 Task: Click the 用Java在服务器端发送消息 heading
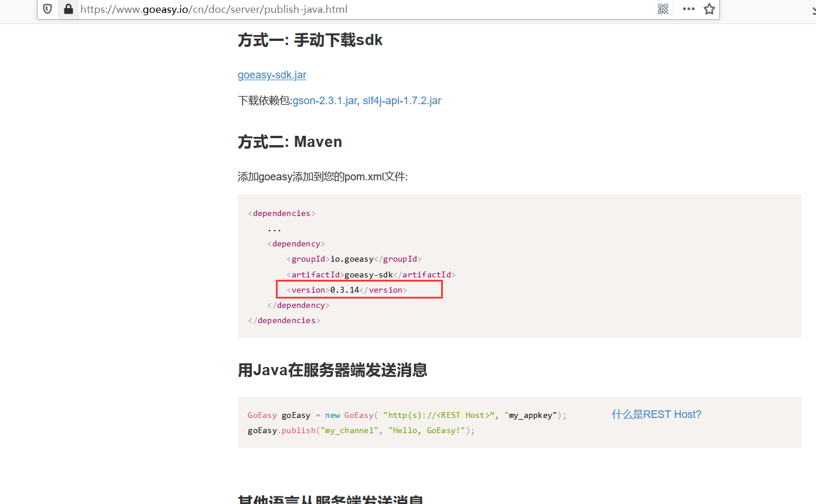click(x=332, y=370)
